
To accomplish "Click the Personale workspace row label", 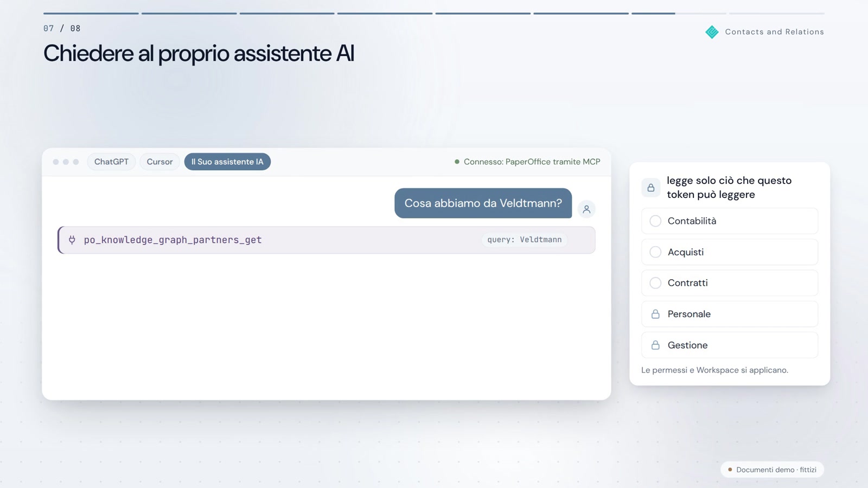I will point(689,314).
